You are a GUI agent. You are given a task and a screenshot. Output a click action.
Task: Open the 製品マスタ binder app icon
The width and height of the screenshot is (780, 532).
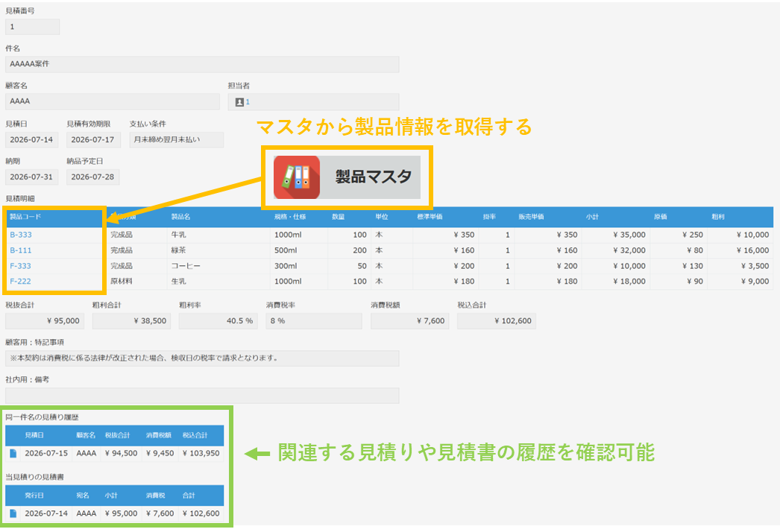coord(297,177)
